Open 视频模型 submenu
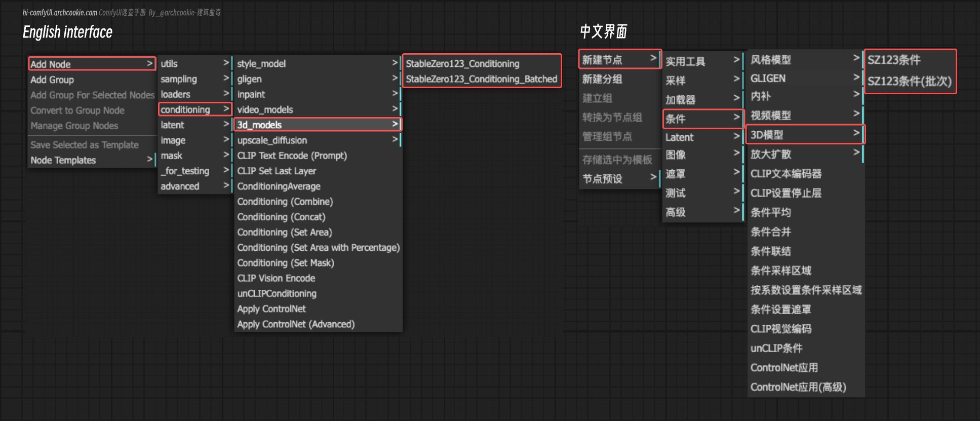The width and height of the screenshot is (980, 421). pyautogui.click(x=805, y=115)
